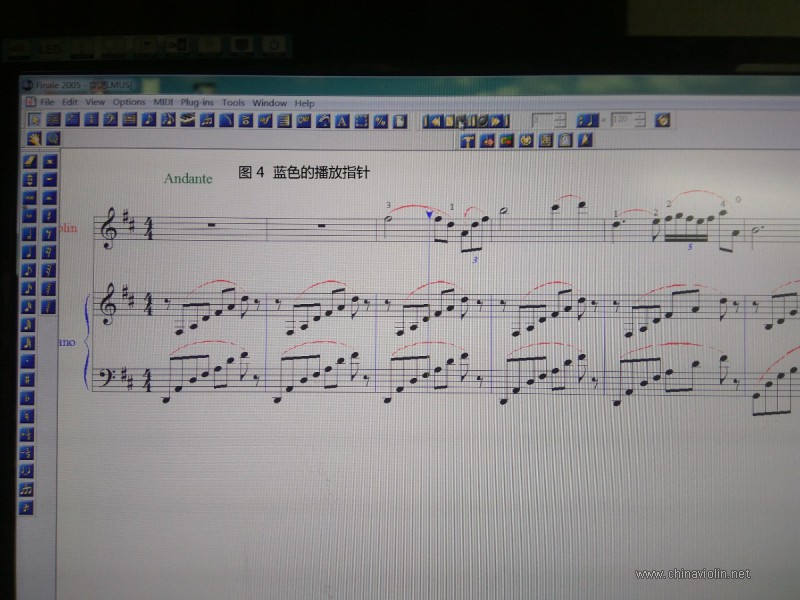Open the Edit menu
Image resolution: width=800 pixels, height=600 pixels.
tap(70, 102)
